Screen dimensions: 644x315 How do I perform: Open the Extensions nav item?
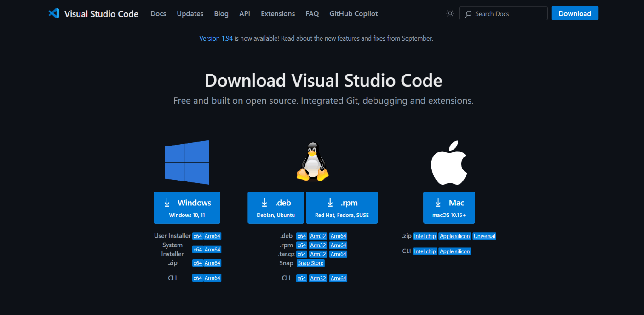278,13
